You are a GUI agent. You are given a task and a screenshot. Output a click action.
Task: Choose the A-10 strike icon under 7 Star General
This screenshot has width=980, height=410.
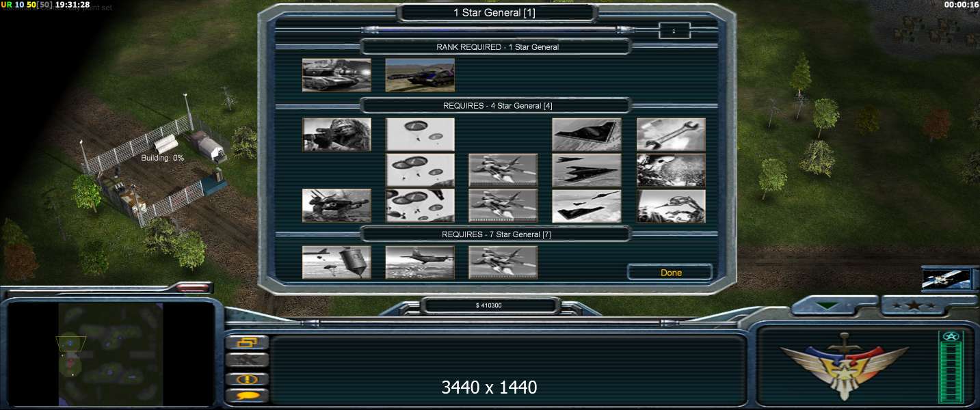(x=503, y=262)
